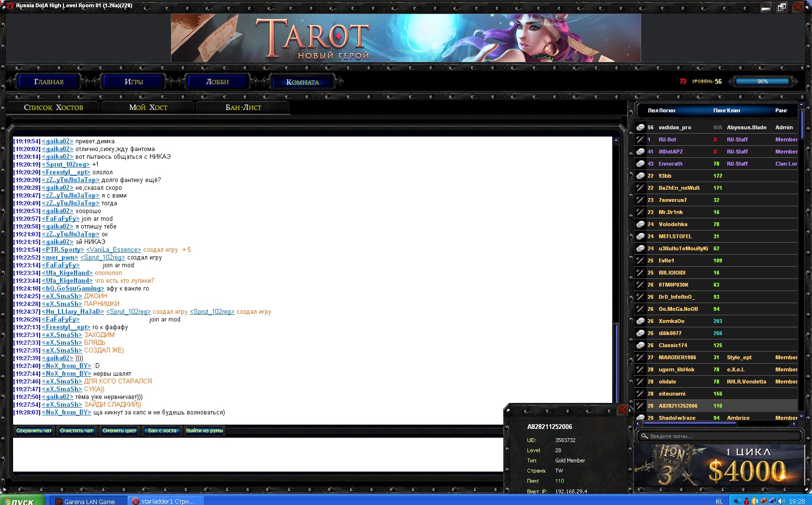Sort user list by Логин column
The width and height of the screenshot is (812, 505).
point(667,110)
